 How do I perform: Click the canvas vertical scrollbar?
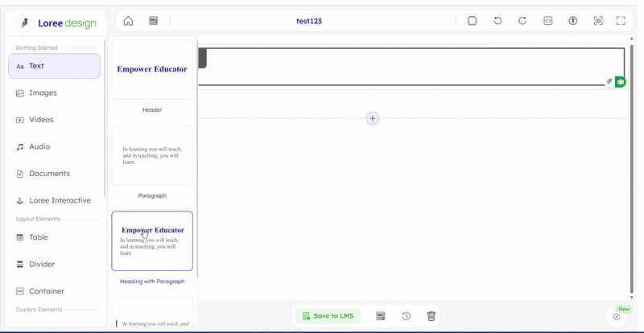pyautogui.click(x=632, y=168)
